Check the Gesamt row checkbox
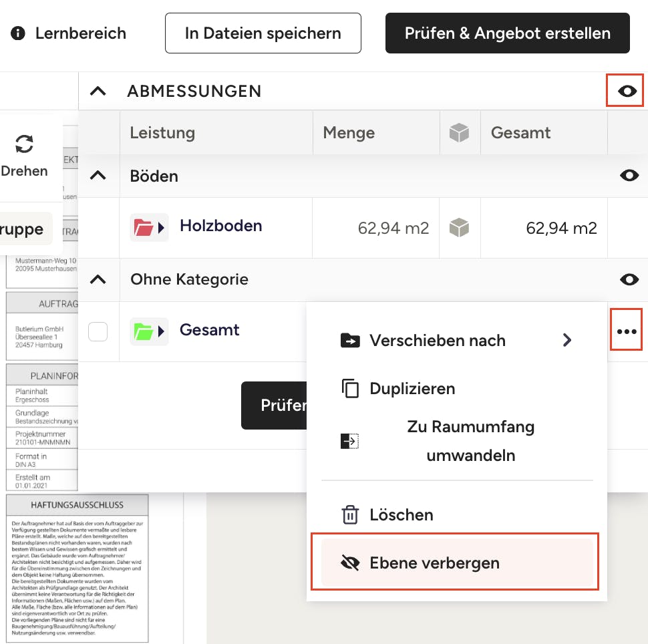Screen dimensions: 648x644 tap(98, 331)
